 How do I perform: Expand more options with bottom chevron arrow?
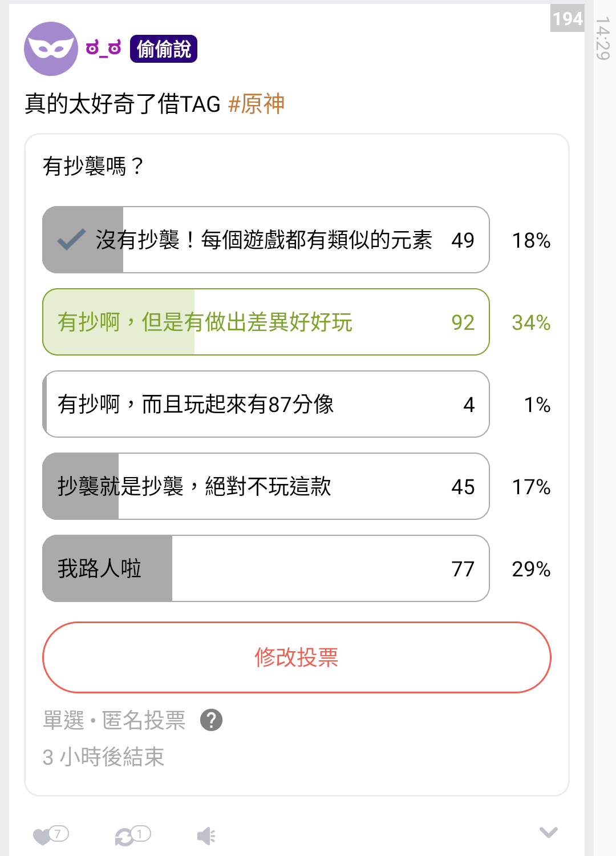click(x=549, y=833)
